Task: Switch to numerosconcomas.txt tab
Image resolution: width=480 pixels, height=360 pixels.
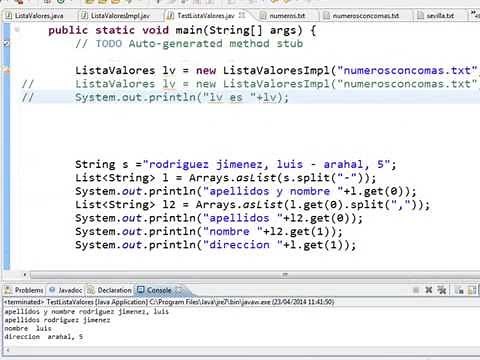Action: (x=365, y=15)
